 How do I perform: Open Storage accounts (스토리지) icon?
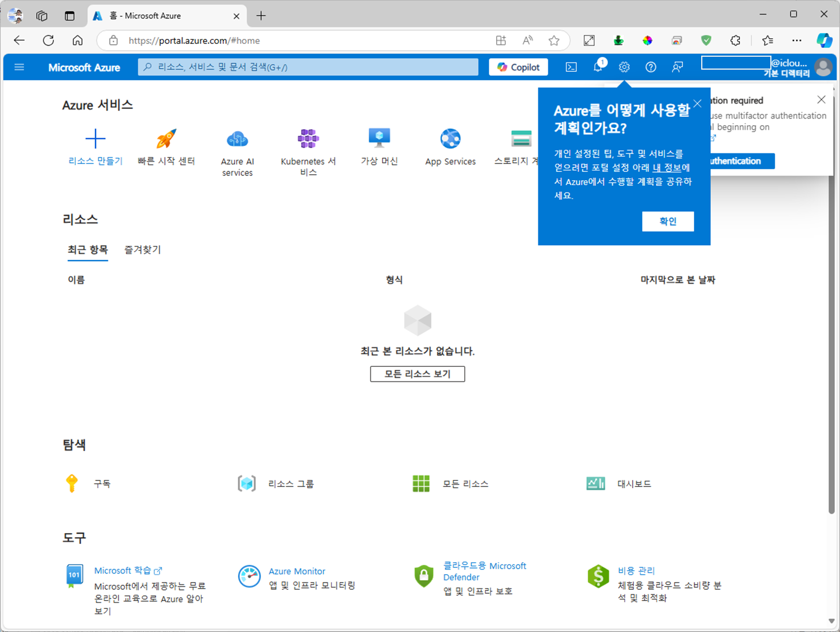pos(521,138)
